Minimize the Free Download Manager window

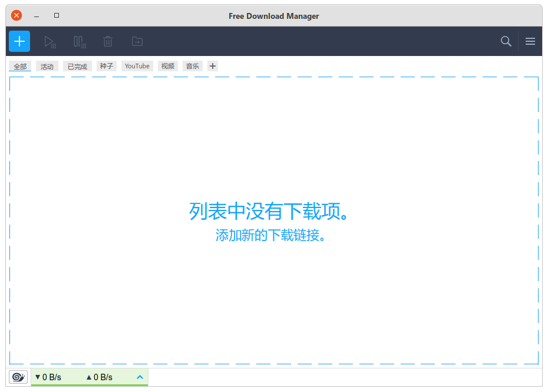pyautogui.click(x=37, y=16)
